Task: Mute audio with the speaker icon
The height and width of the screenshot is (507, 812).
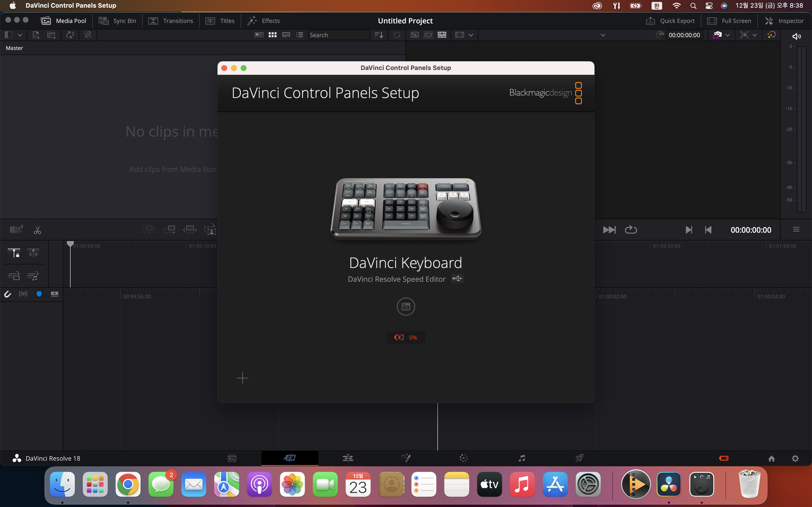Action: click(x=796, y=36)
